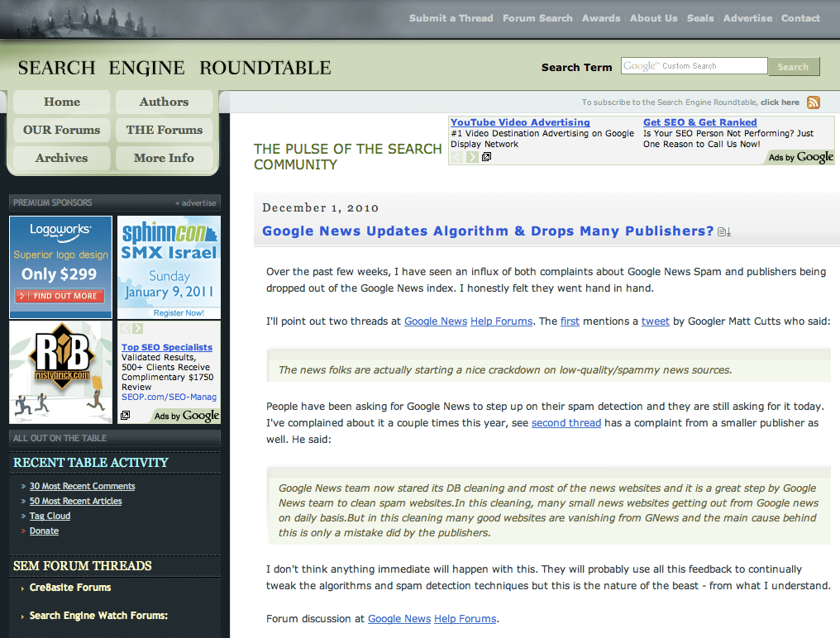Open Get SEO & Get Ranked ad
Screen dimensions: 840x638
tap(699, 122)
